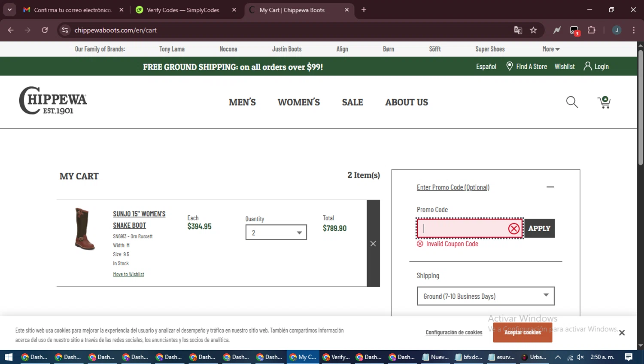Screen dimensions: 644x364
Task: Expand the More brands menu
Action: click(x=551, y=49)
